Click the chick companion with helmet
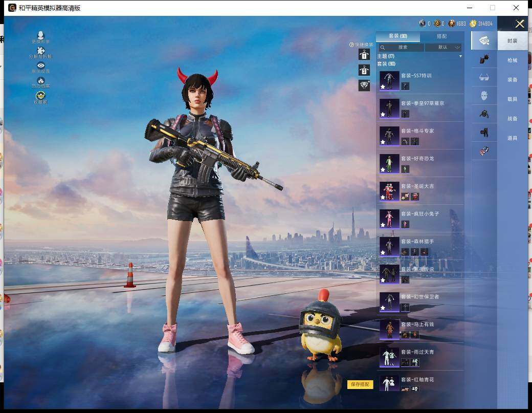 tap(321, 326)
